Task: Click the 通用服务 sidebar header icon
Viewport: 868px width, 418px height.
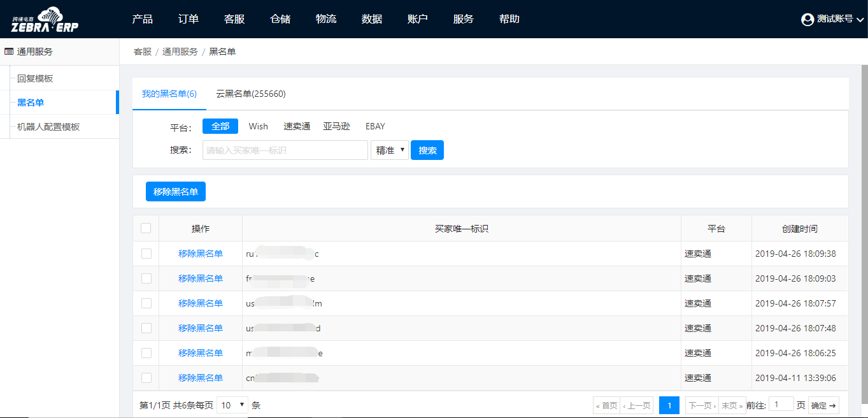Action: (9, 52)
